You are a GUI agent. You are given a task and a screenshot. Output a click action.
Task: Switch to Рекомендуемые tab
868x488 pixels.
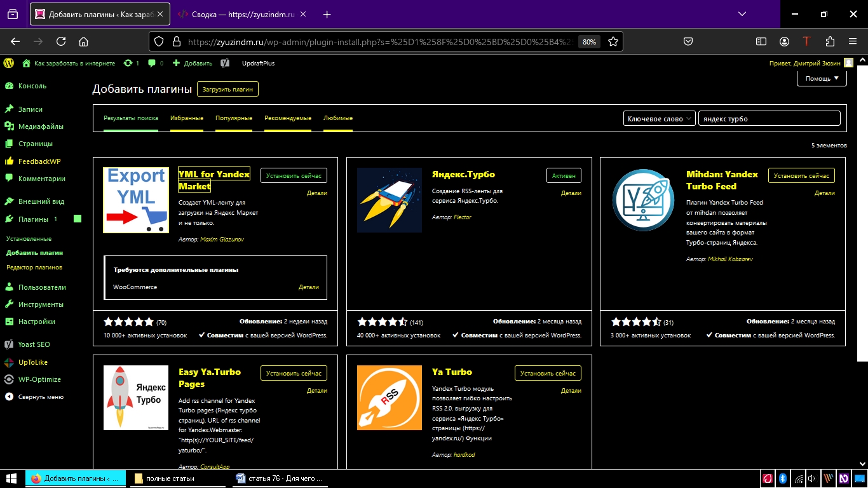point(288,119)
